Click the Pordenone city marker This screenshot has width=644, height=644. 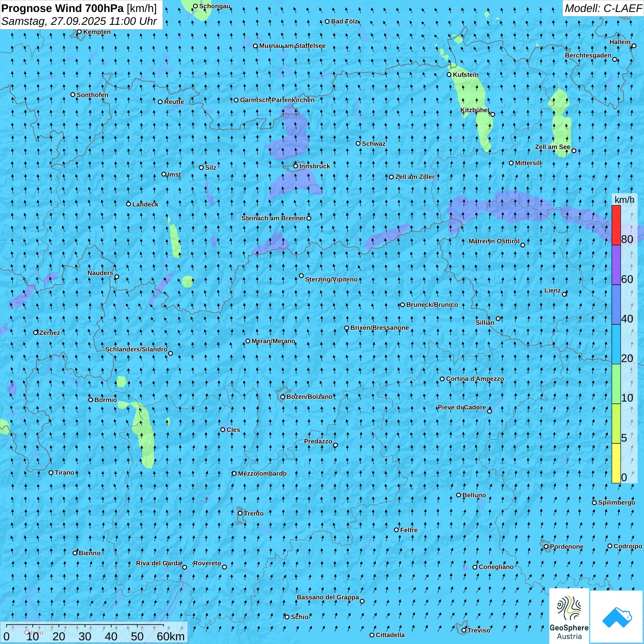[546, 546]
